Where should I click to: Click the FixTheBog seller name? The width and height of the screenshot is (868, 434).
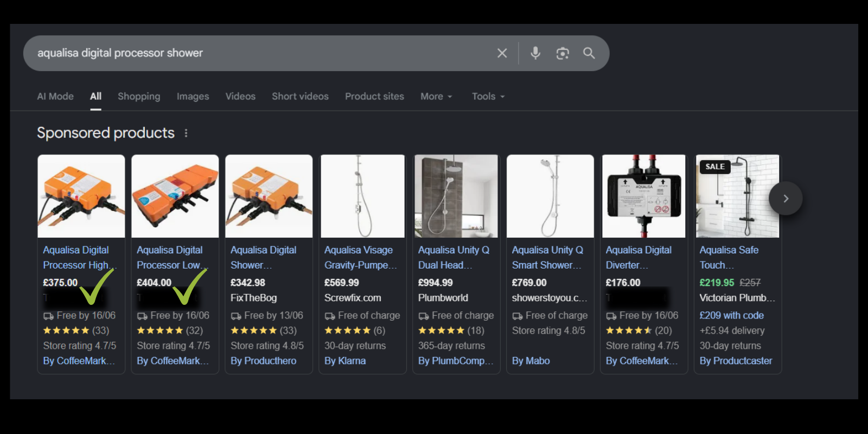coord(254,298)
